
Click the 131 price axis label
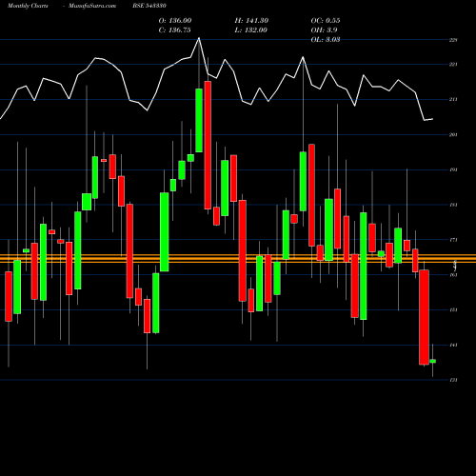point(453,380)
